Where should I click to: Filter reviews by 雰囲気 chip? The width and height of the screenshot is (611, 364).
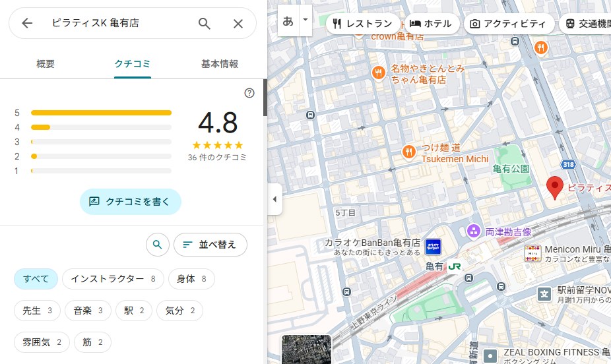click(x=42, y=342)
